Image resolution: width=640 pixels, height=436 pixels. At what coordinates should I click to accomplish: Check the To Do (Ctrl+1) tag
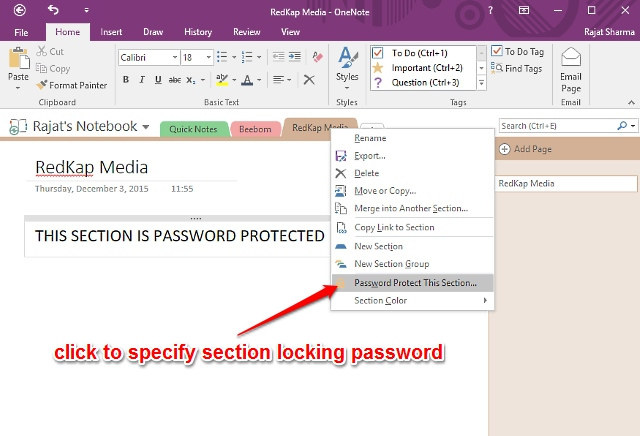click(x=422, y=53)
